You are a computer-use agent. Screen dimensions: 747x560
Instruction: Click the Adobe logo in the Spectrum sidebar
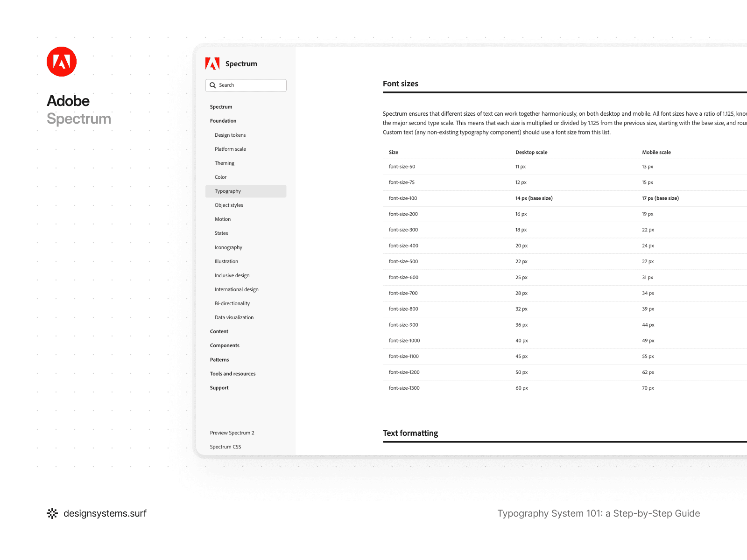(x=212, y=63)
